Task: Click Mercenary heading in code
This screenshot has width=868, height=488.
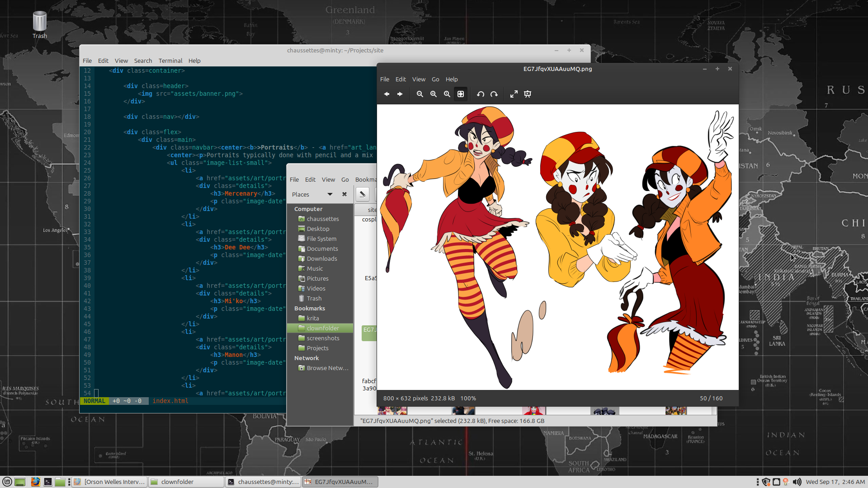Action: pos(241,193)
